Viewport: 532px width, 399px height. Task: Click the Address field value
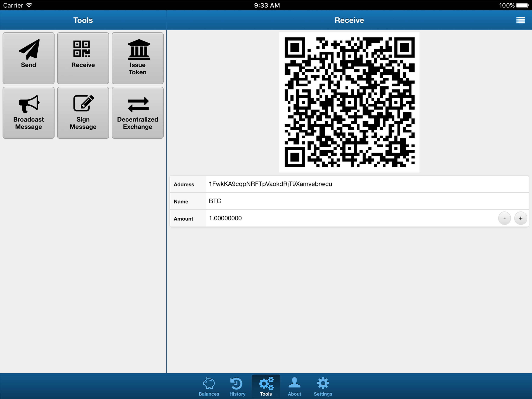point(367,184)
